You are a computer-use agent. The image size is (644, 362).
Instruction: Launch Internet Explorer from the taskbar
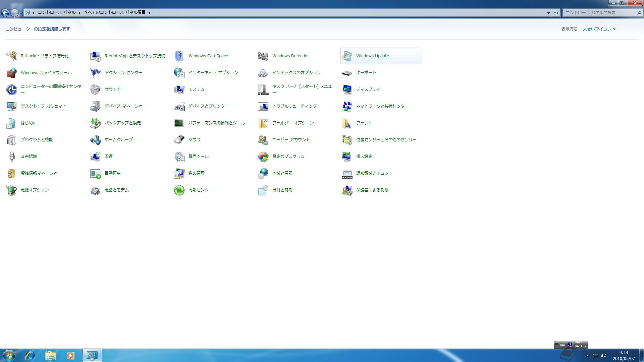point(30,355)
